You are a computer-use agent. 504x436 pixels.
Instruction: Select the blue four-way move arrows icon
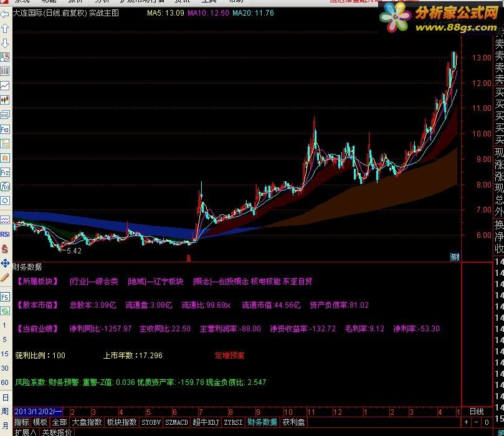[x=4, y=263]
